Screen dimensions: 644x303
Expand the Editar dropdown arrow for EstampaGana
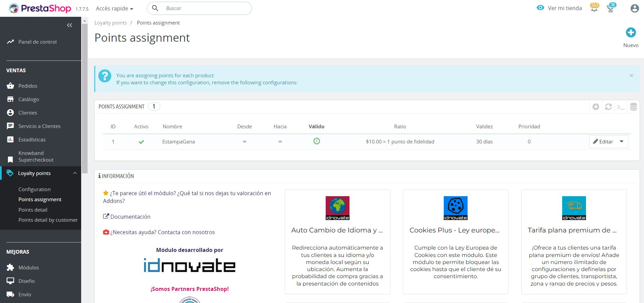point(622,141)
